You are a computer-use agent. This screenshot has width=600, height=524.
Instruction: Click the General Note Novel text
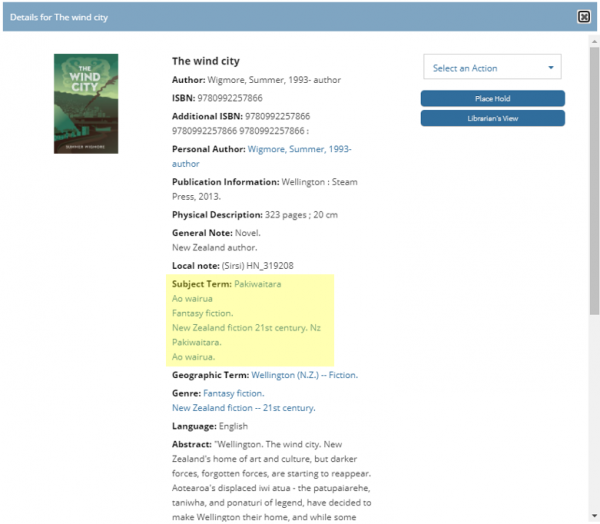[x=248, y=233]
